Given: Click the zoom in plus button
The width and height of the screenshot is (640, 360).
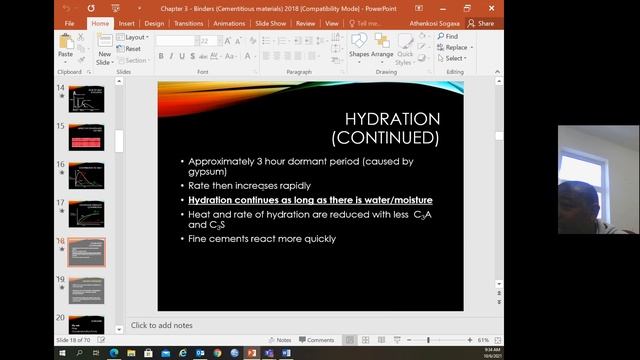Looking at the screenshot, I should click(x=470, y=340).
